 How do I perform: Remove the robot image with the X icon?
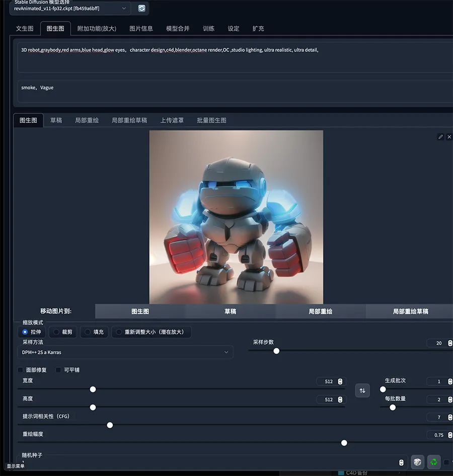point(449,137)
